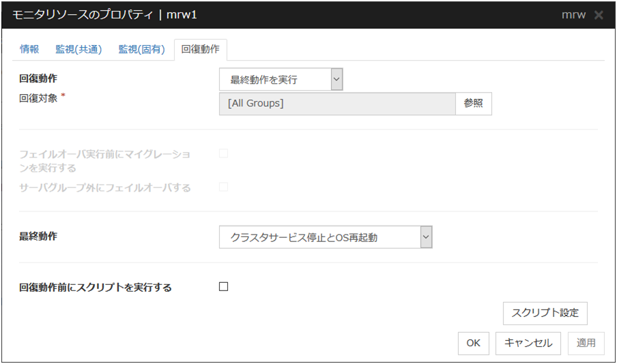Click the キャンセル button
This screenshot has width=617, height=364.
tap(528, 343)
